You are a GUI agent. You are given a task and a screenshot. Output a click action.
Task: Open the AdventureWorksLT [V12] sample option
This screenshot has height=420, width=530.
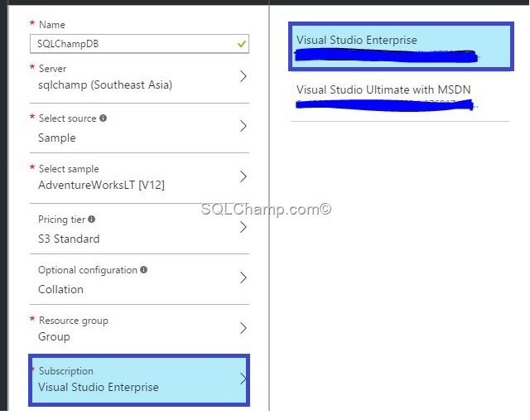pos(101,185)
